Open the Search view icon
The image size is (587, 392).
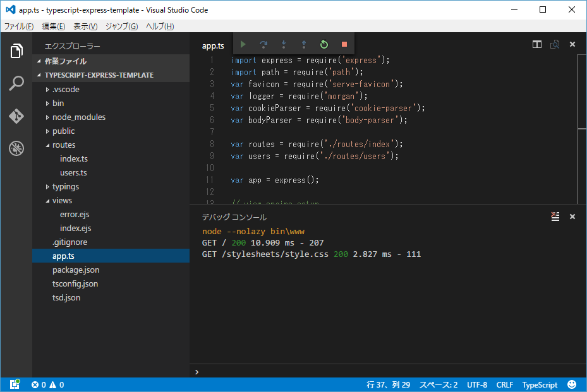coord(16,83)
